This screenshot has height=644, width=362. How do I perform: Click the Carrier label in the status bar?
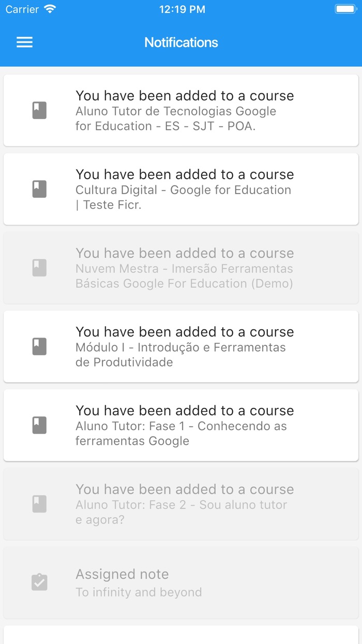click(21, 9)
